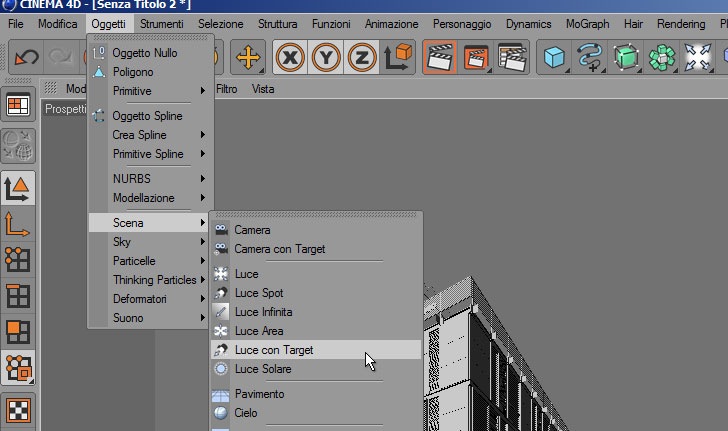Image resolution: width=728 pixels, height=431 pixels.
Task: Select the Model tool axis triangle icon
Action: [x=18, y=188]
